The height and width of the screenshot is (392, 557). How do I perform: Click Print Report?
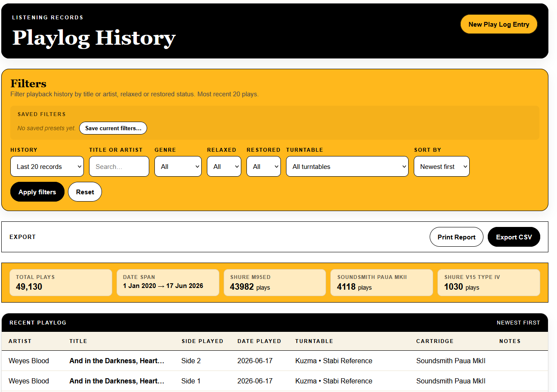456,237
